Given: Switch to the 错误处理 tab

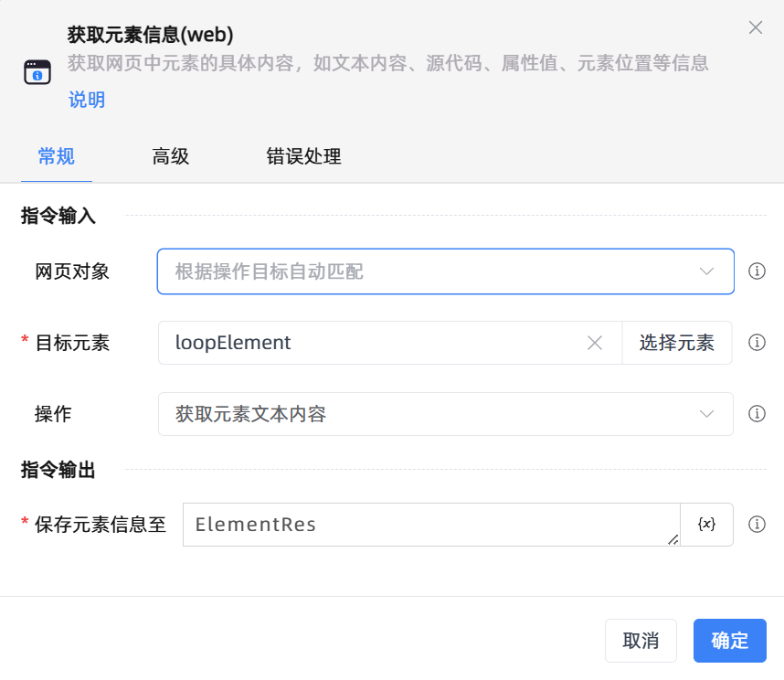Looking at the screenshot, I should (302, 156).
